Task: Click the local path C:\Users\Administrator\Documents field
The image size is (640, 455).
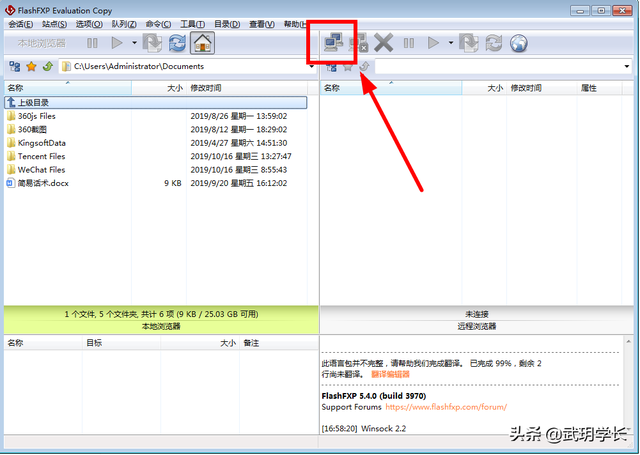Action: (x=188, y=66)
